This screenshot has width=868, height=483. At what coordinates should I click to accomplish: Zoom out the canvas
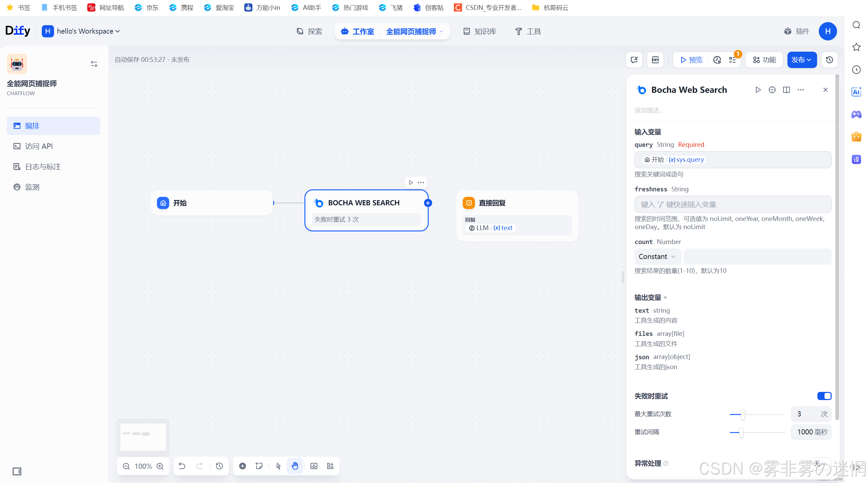click(126, 466)
